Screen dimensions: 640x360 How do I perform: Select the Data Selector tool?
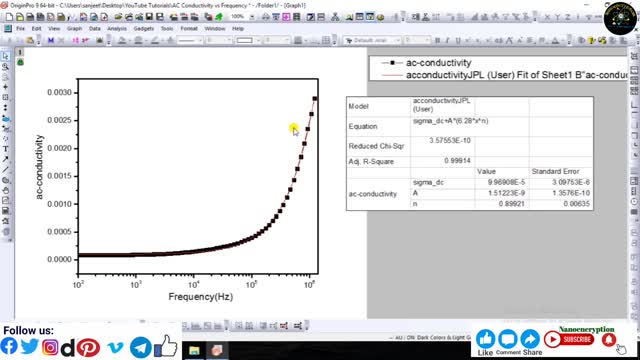pyautogui.click(x=6, y=108)
